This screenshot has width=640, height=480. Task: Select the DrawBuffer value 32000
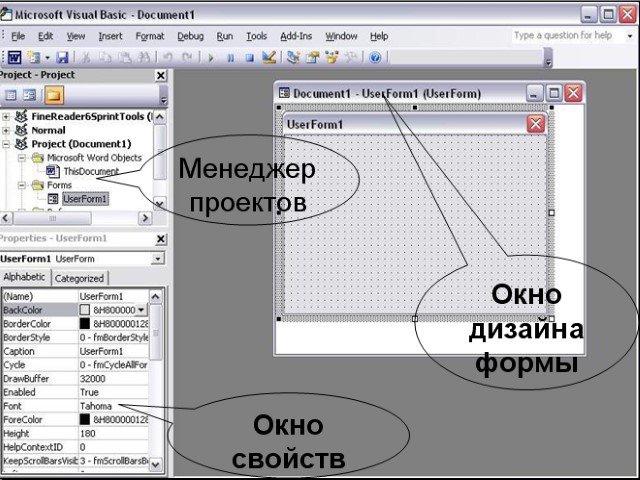click(113, 379)
